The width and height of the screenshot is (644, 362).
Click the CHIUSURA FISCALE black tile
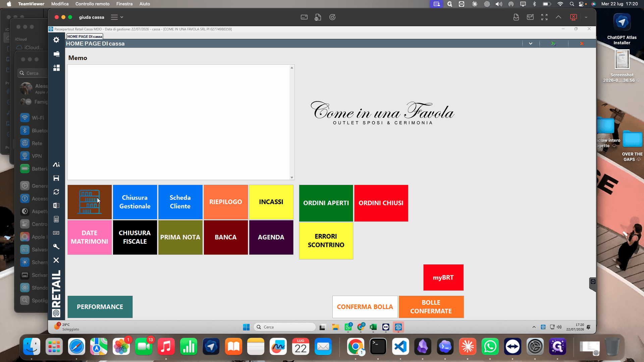135,237
